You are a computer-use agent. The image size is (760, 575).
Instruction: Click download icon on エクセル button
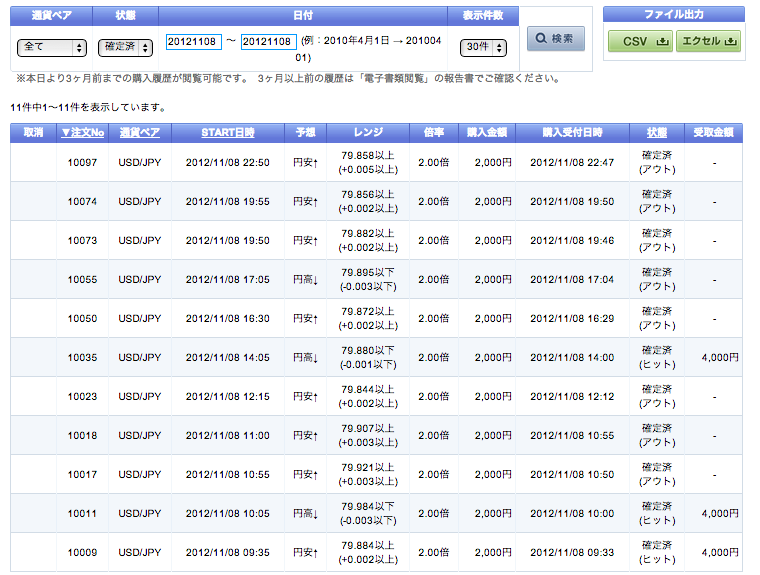[x=730, y=42]
